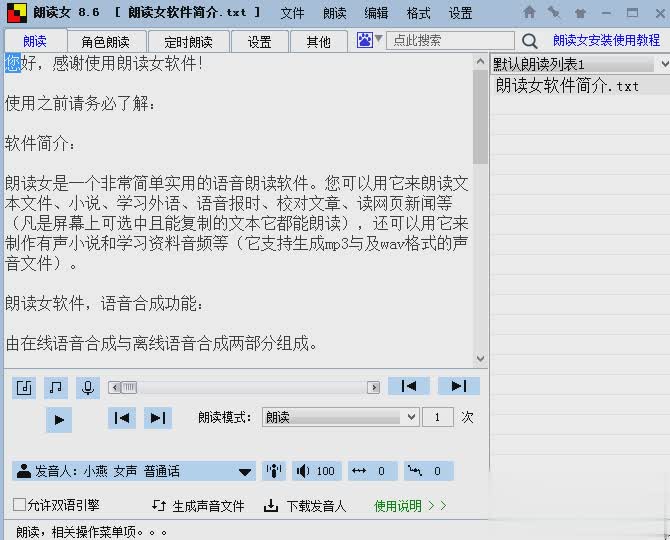Click 生成声音文件 button

[198, 506]
